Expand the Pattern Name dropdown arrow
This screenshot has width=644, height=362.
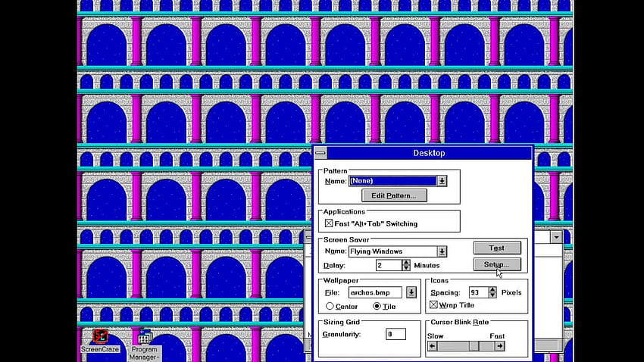point(442,180)
